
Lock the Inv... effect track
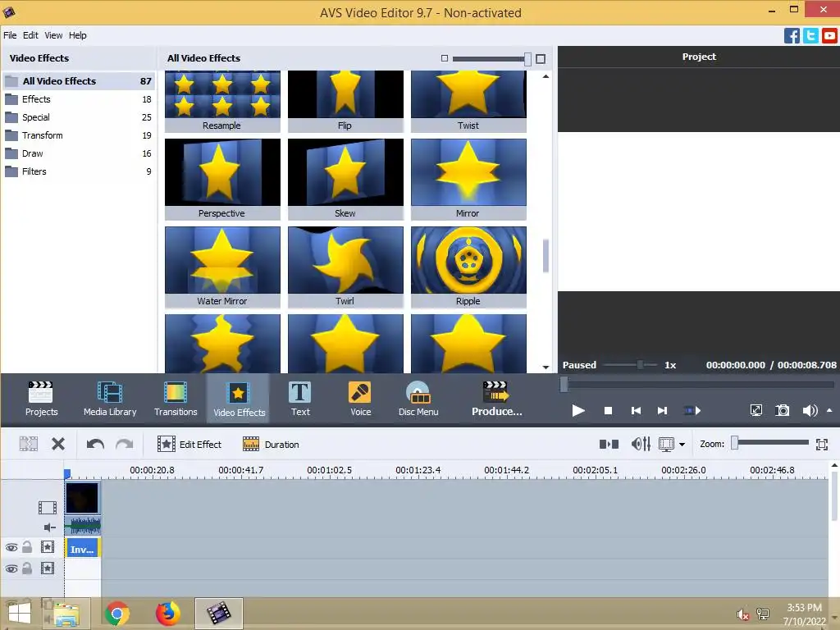tap(27, 547)
